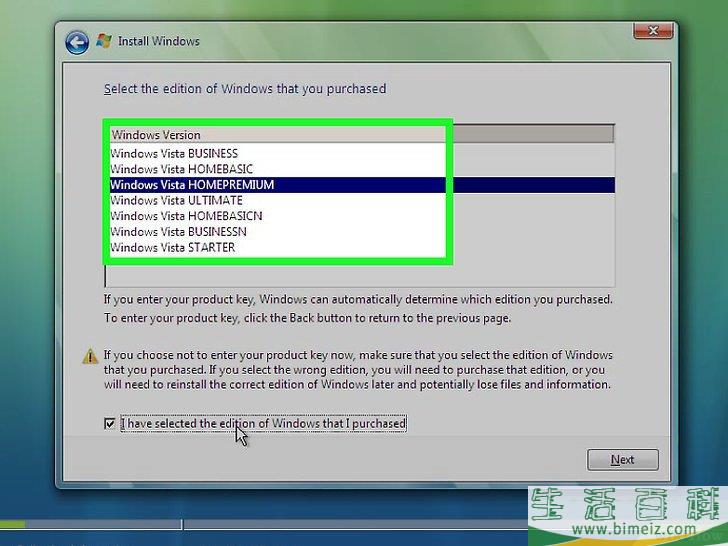This screenshot has height=546, width=728.
Task: Select Windows Vista HOMEBASICN edition
Action: (x=362, y=216)
